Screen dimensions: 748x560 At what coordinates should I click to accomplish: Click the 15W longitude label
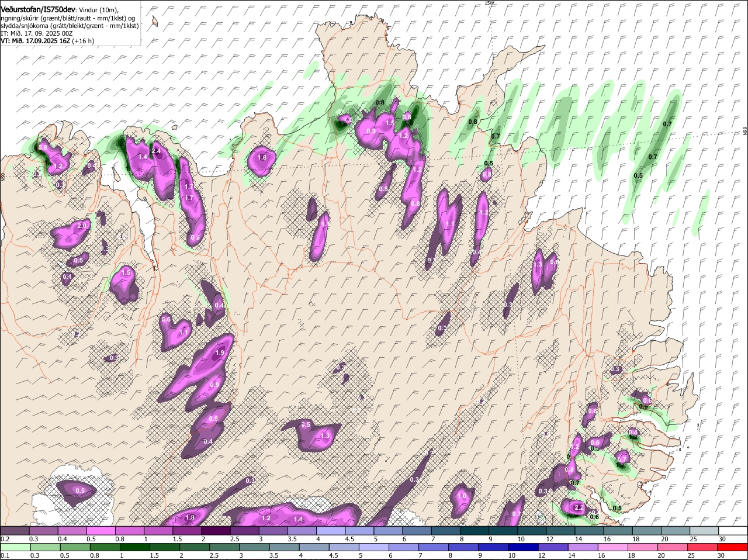pos(489,3)
